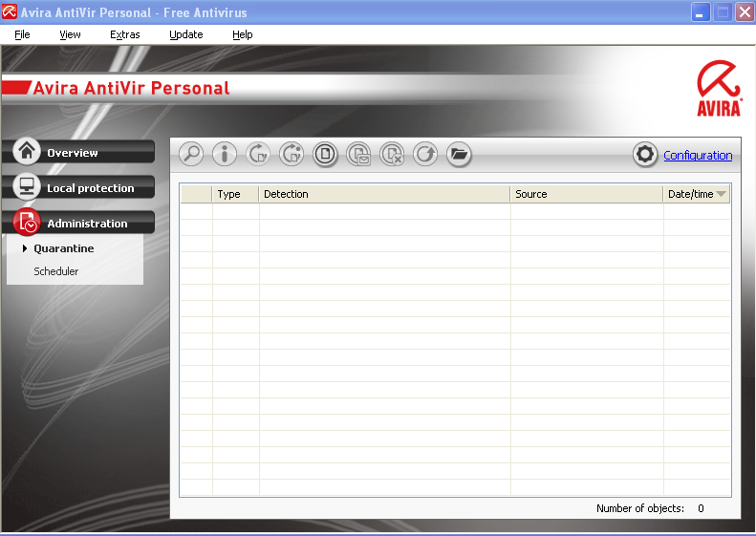This screenshot has width=756, height=536.
Task: Select Scheduler in the sidebar
Action: 56,271
